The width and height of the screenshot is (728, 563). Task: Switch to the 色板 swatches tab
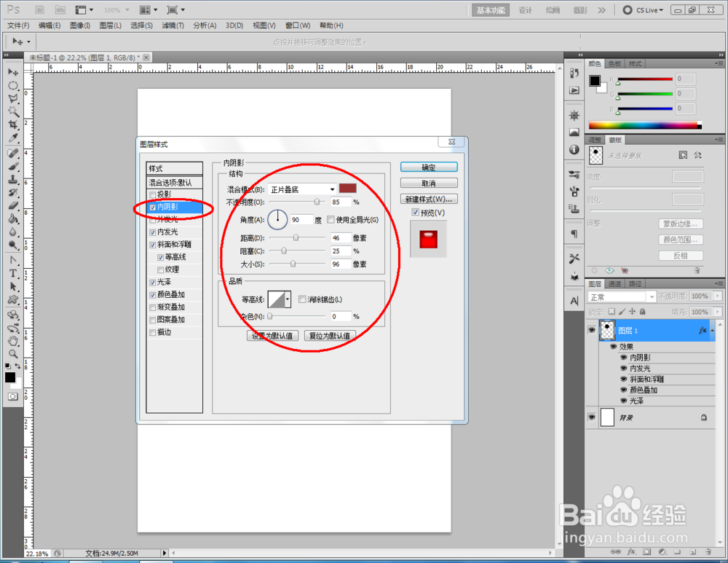pos(614,63)
